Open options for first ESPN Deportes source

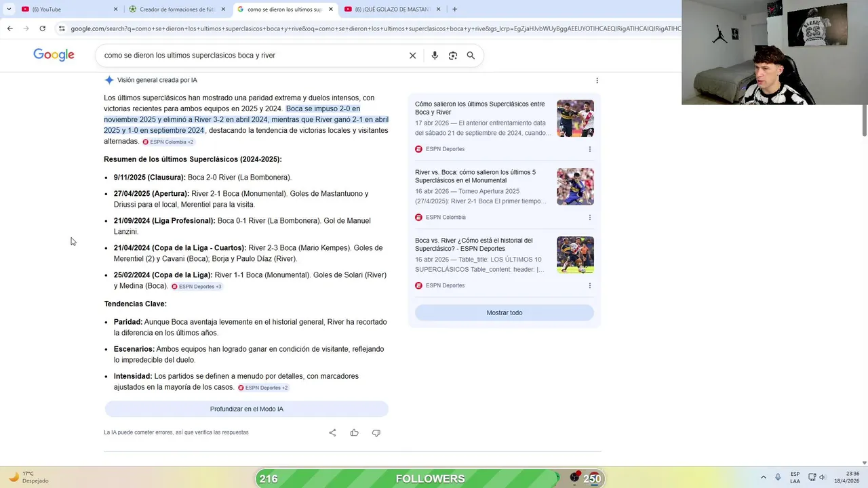pyautogui.click(x=589, y=149)
